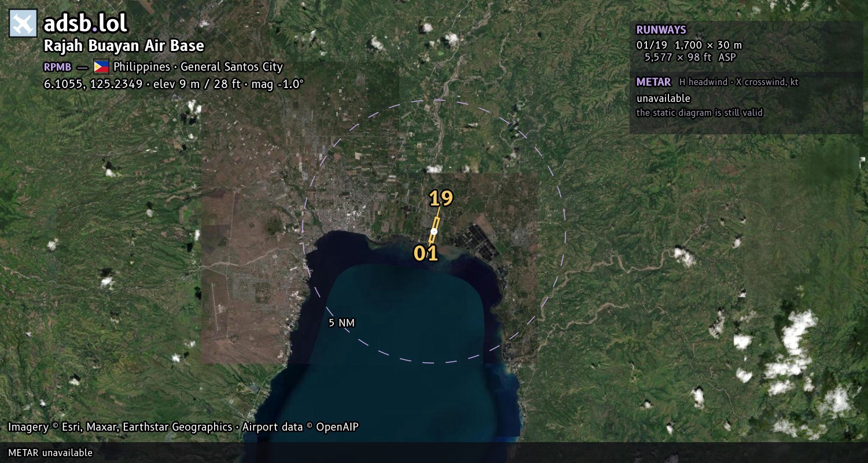
Task: Click the 01/19 1,700 × 30 m runway row
Action: 689,45
